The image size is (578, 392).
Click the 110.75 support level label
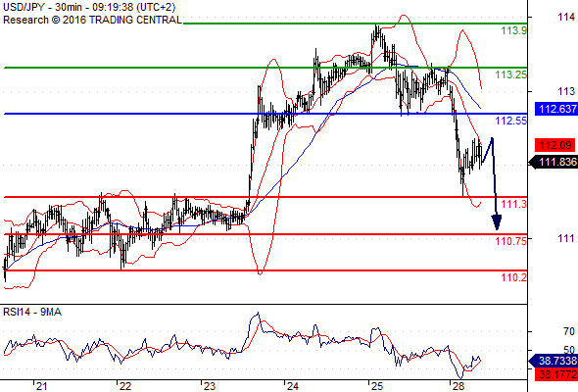point(511,241)
